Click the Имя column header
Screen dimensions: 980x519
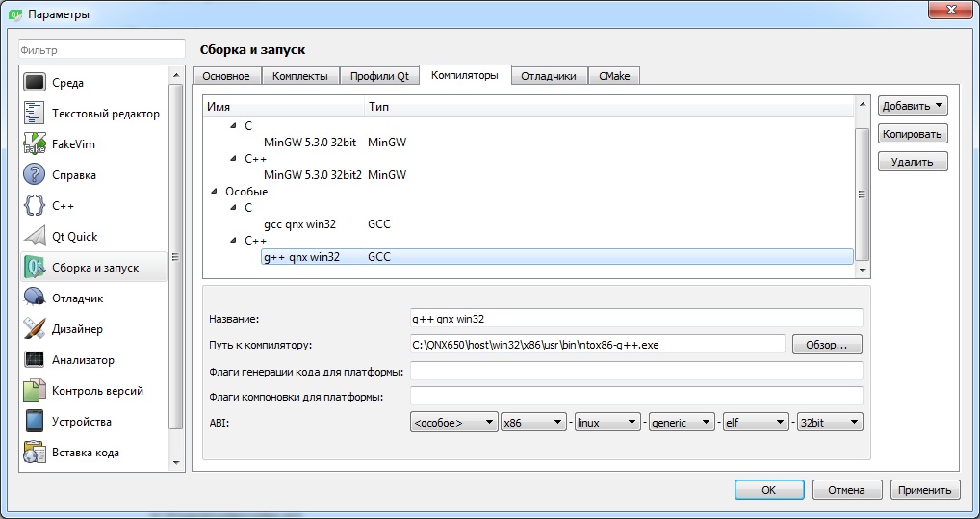(x=284, y=107)
